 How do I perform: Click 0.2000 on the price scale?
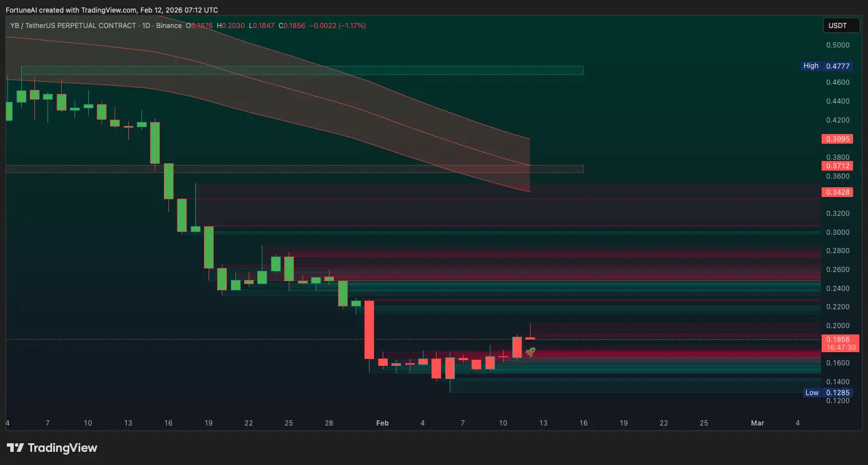point(838,326)
